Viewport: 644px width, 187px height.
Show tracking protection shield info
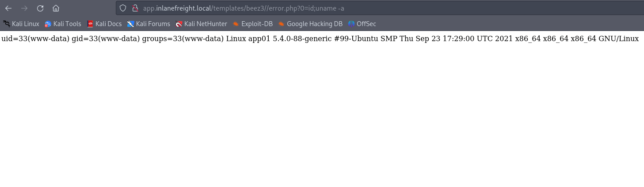(x=123, y=8)
